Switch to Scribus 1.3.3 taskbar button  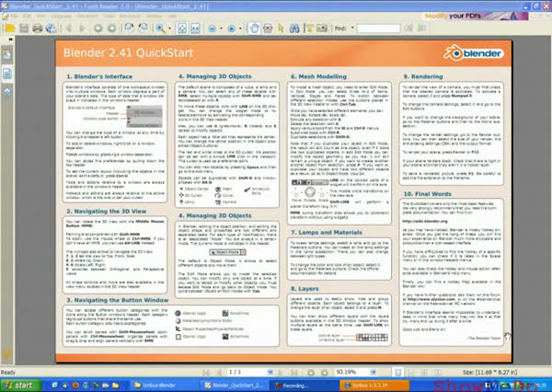point(374,386)
